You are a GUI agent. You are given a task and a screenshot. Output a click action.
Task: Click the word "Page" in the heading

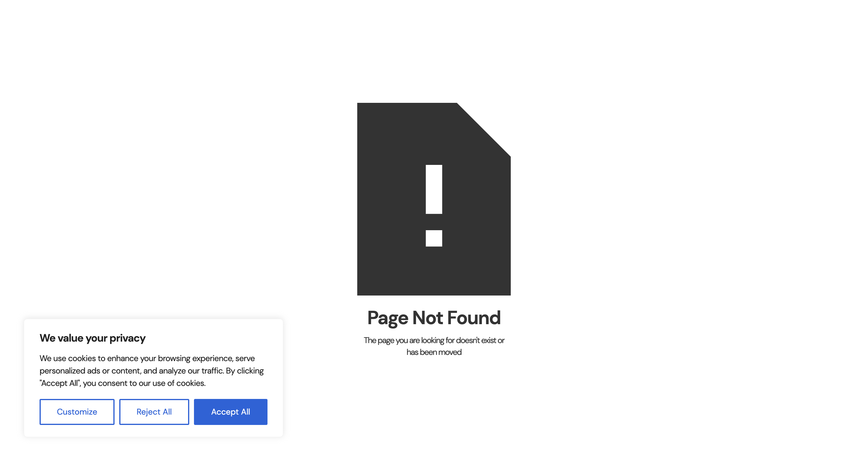[387, 318]
